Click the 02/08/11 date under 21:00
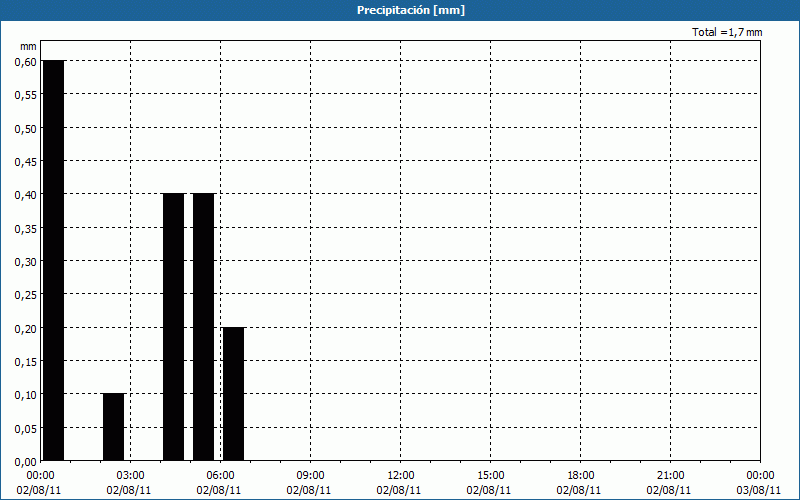The image size is (800, 500). pyautogui.click(x=668, y=490)
